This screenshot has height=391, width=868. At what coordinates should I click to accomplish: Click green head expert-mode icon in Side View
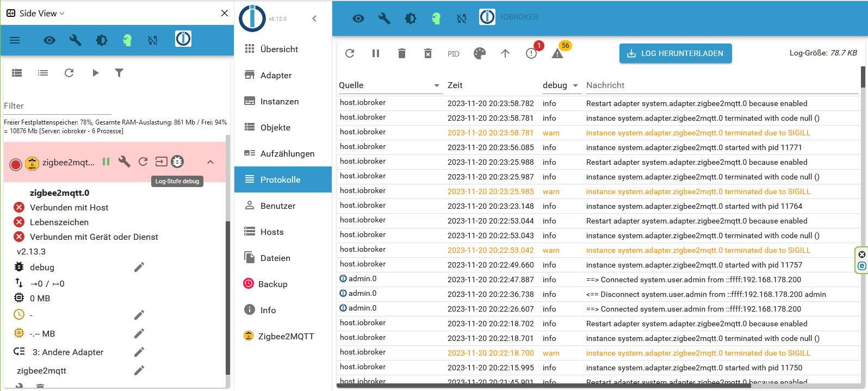click(x=127, y=40)
